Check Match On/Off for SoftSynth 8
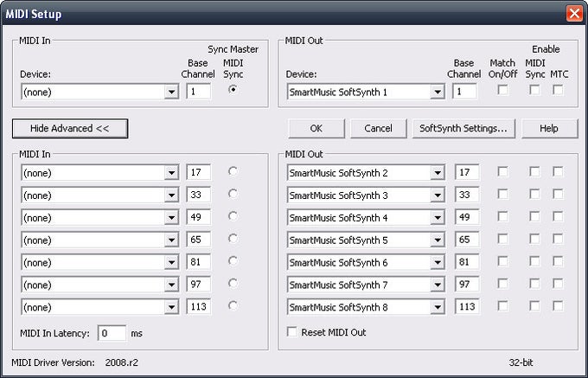This screenshot has width=588, height=378. (503, 306)
